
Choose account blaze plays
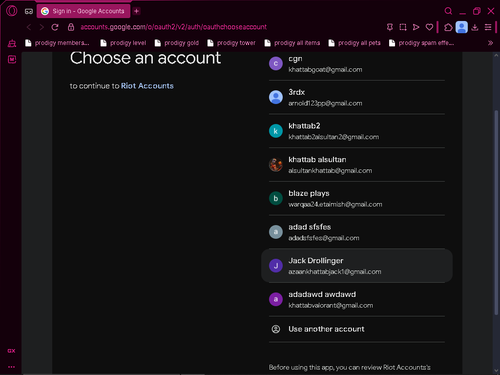click(x=357, y=198)
